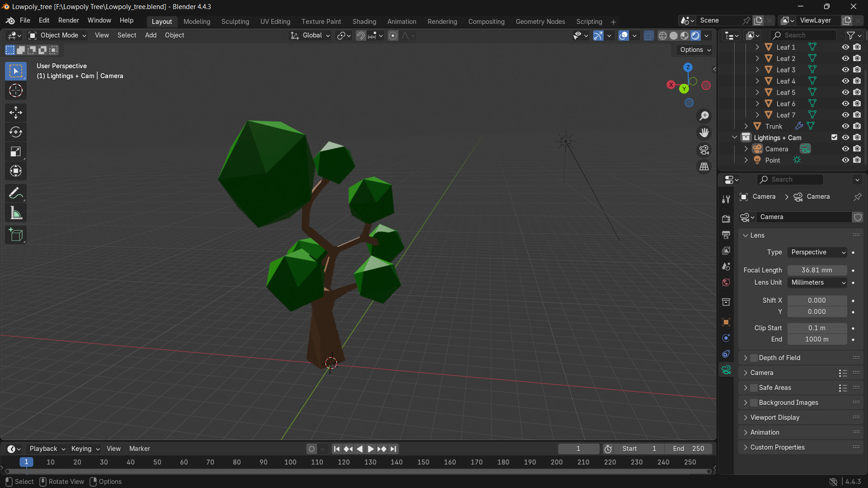The height and width of the screenshot is (488, 868).
Task: Open Global transform orientation dropdown
Action: pos(310,35)
